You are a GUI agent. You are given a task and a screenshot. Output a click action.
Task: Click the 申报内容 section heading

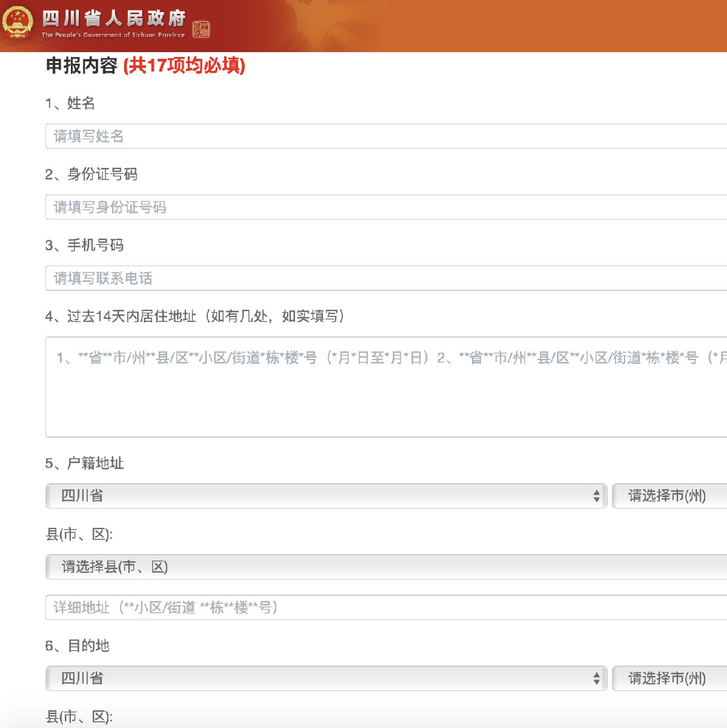click(x=82, y=65)
